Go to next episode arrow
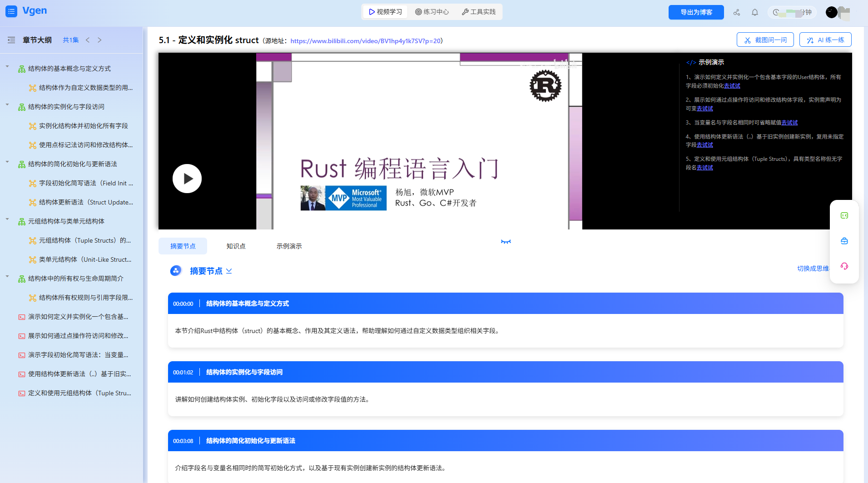The height and width of the screenshot is (483, 868). (x=99, y=40)
